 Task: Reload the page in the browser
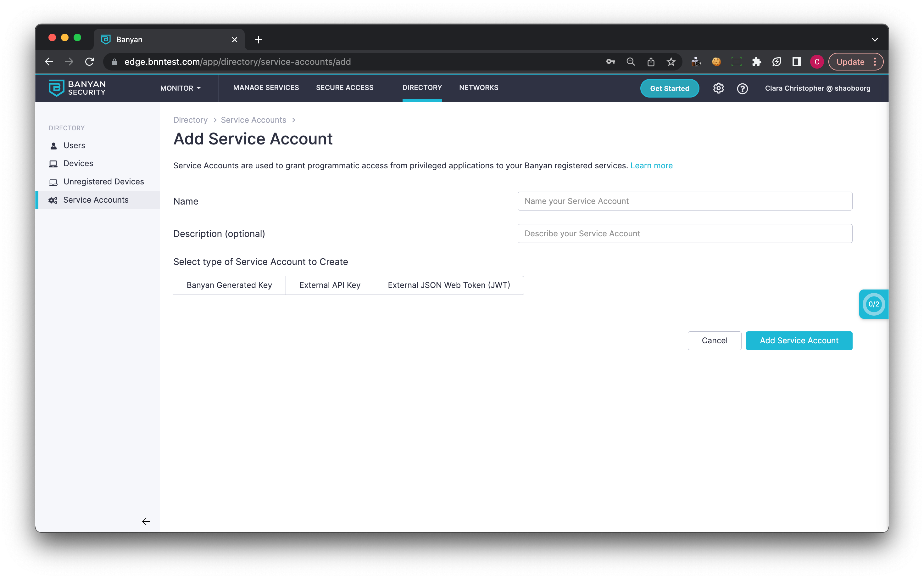click(x=90, y=62)
